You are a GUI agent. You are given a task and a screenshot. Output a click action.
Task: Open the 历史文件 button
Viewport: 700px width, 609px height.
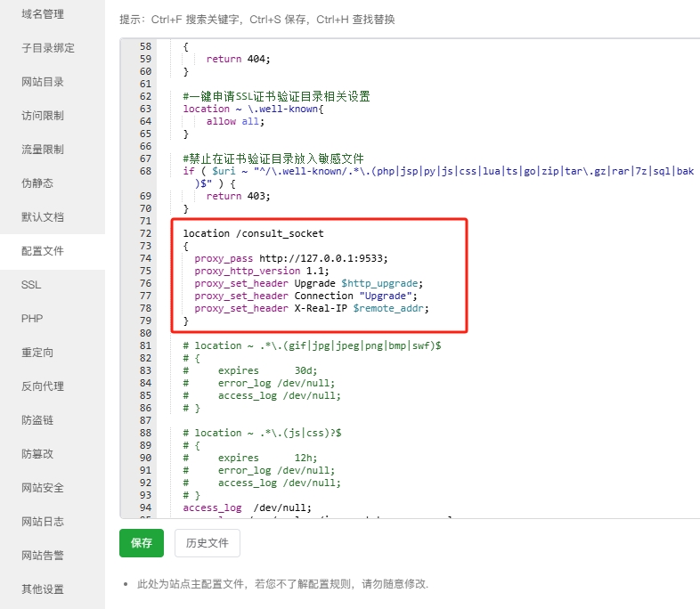coord(208,543)
